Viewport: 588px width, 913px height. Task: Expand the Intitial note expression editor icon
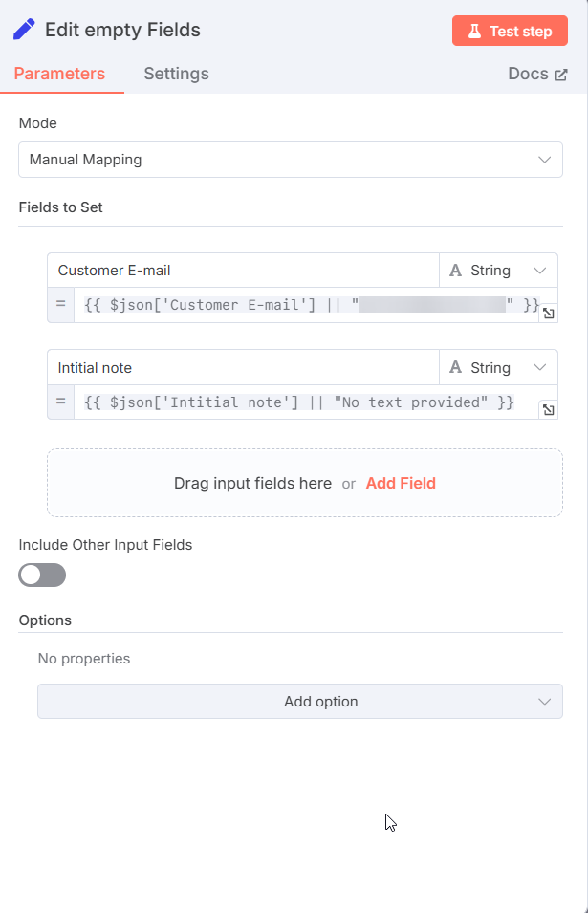549,410
